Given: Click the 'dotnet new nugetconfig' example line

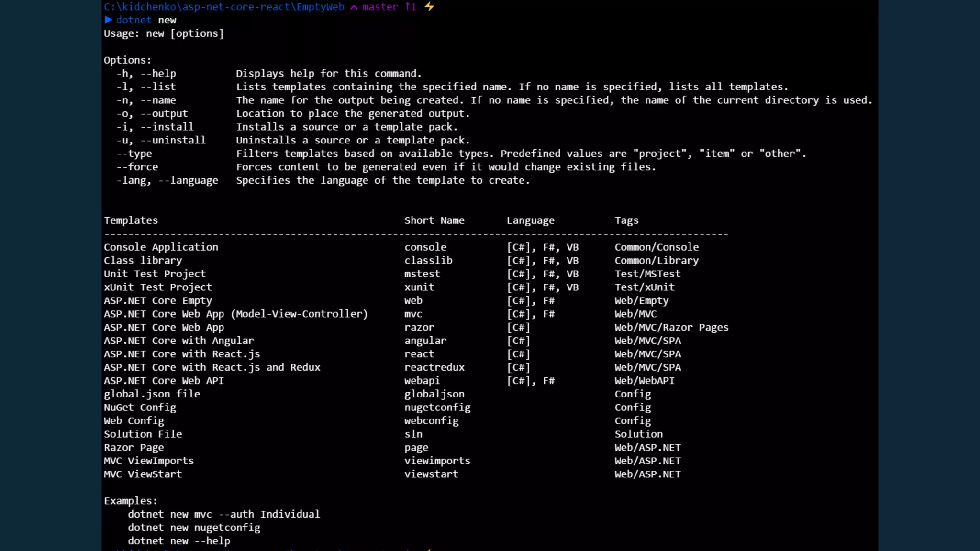Looking at the screenshot, I should tap(194, 528).
